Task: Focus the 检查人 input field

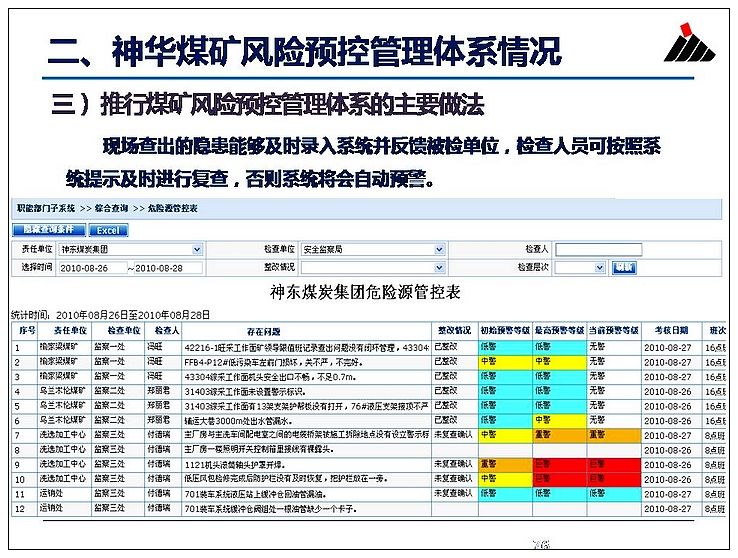Action: (598, 249)
